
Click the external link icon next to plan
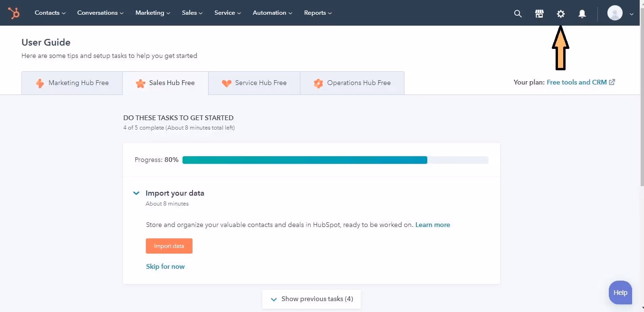point(612,82)
